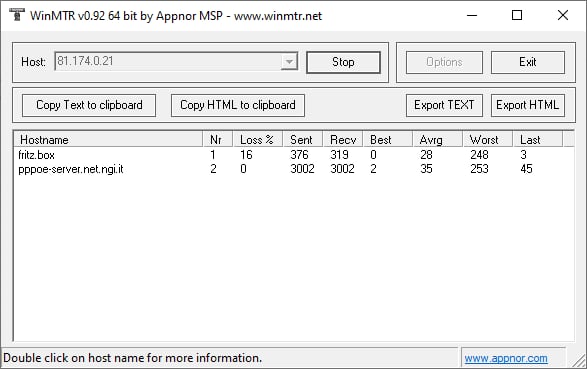The height and width of the screenshot is (369, 587).
Task: Click the Worst value 248
Action: pos(479,155)
